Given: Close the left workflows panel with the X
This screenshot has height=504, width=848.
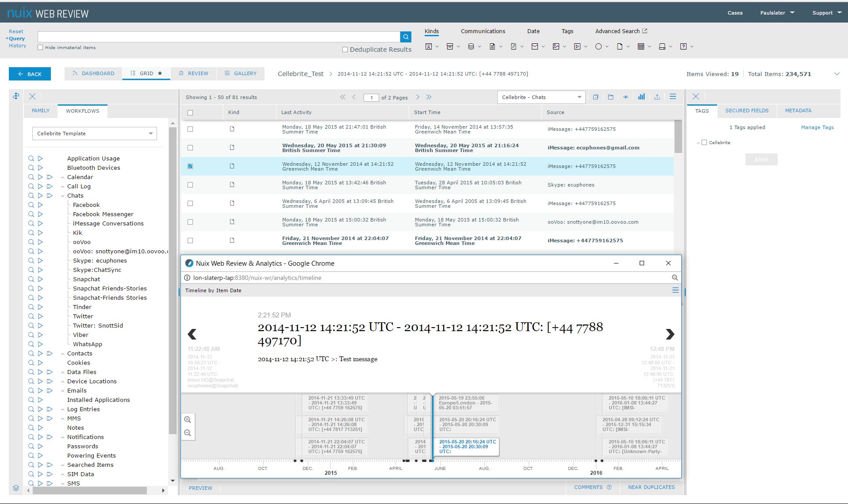Looking at the screenshot, I should click(32, 96).
